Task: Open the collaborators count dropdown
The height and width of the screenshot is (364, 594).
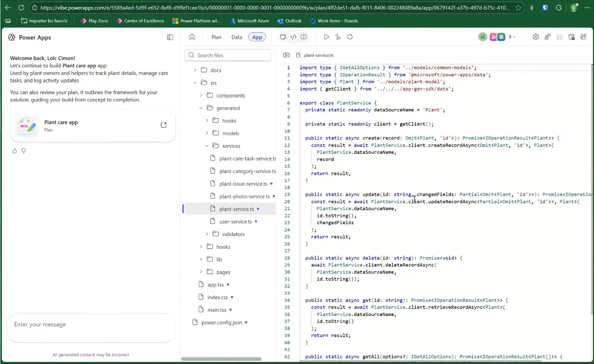Action: (512, 37)
